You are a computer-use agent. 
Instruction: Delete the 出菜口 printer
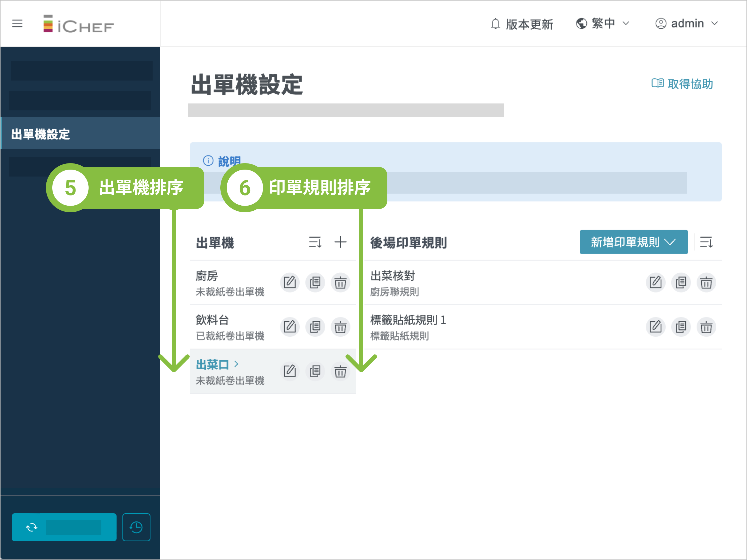click(340, 371)
